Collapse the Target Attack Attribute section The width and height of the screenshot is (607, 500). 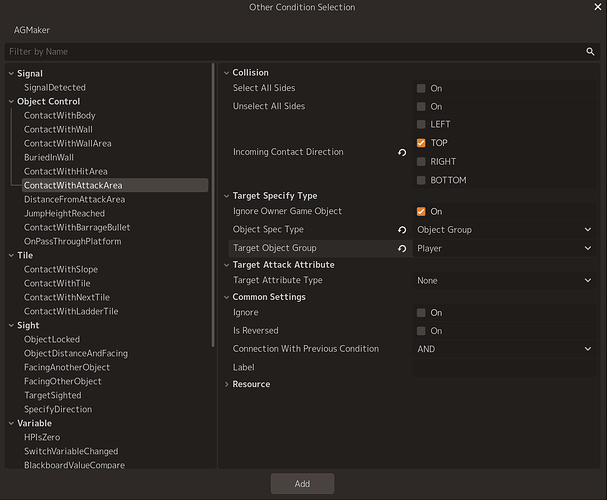tap(226, 265)
